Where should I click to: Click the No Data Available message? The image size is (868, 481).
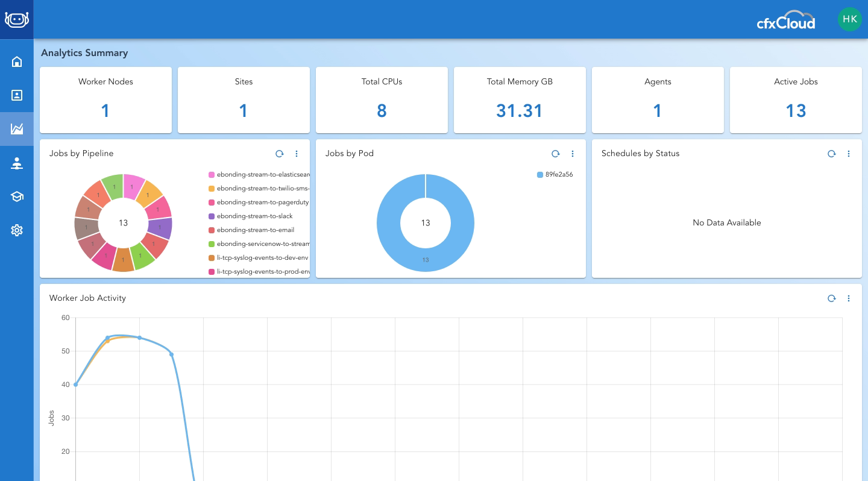pos(727,223)
